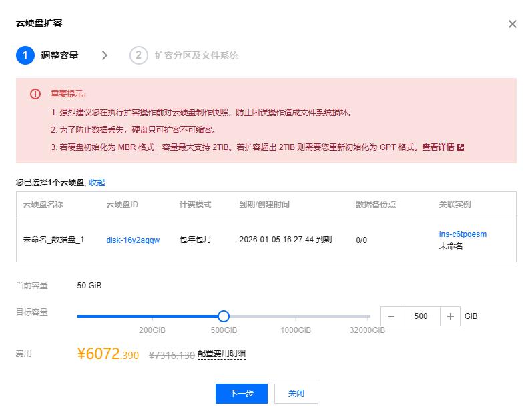Close the 云硬盘扩容 dialog with X icon

click(x=512, y=24)
